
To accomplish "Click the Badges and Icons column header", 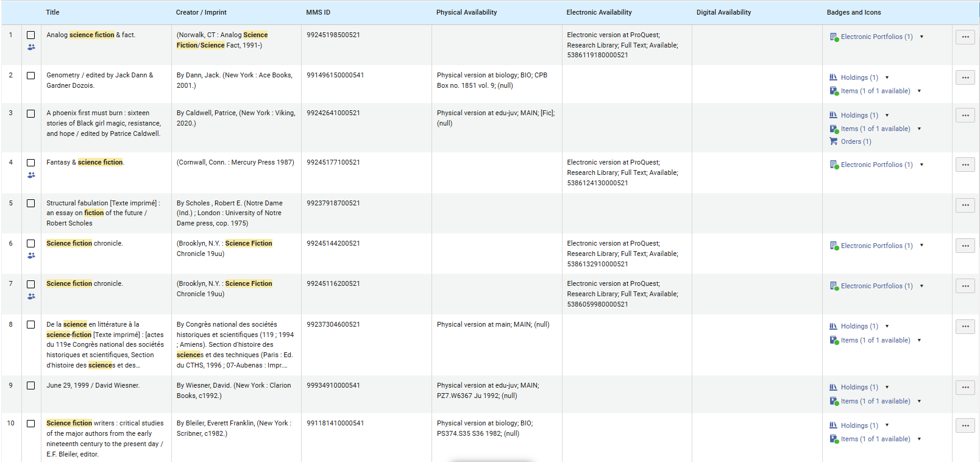I will pos(854,12).
